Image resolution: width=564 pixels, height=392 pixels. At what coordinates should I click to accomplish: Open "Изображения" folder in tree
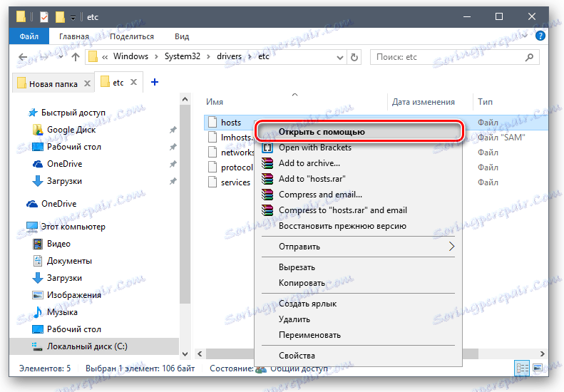(73, 295)
